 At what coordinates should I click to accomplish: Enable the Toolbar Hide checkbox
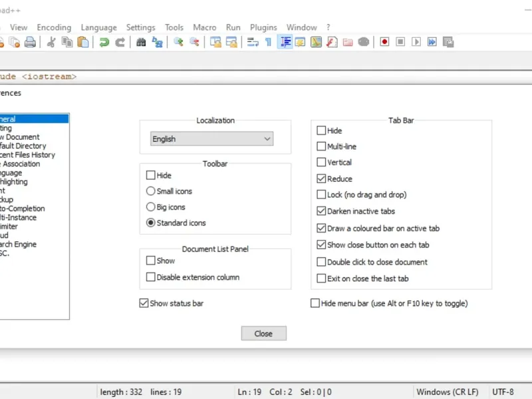tap(151, 175)
